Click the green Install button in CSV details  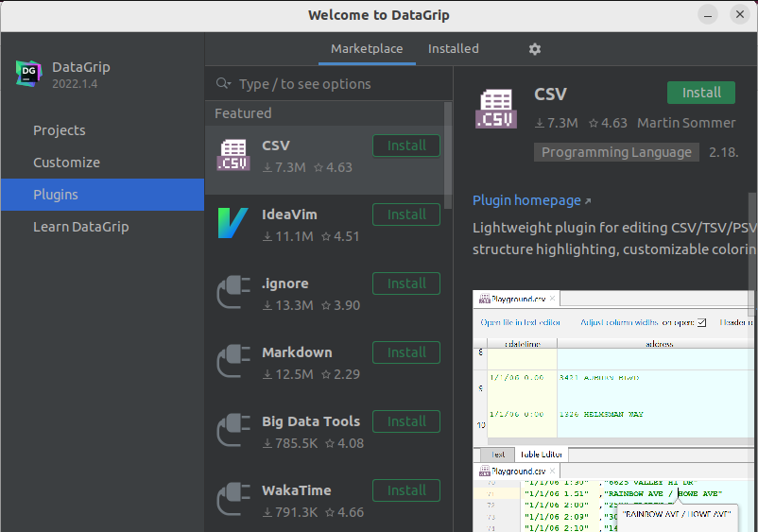[x=701, y=93]
